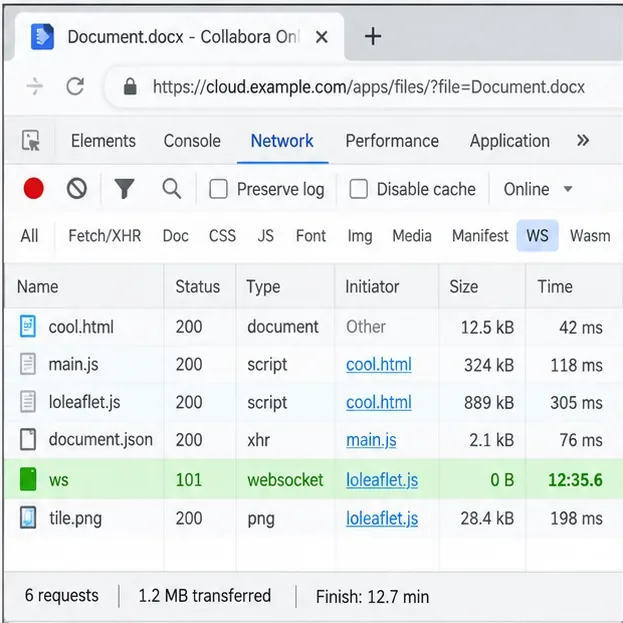Select the loleaflet.js request name
The height and width of the screenshot is (623, 623).
(x=84, y=402)
